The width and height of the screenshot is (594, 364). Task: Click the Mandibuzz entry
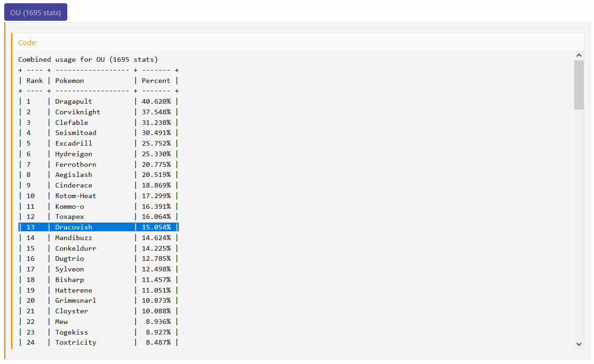coord(74,238)
